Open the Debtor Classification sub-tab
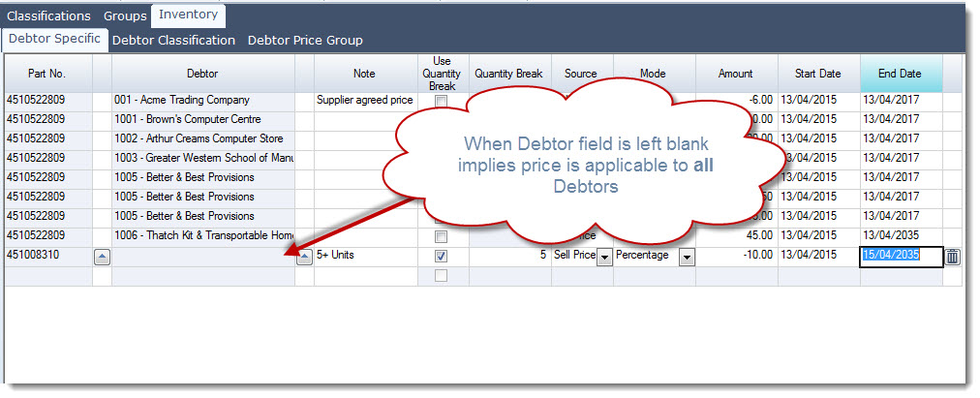Viewport: 980px width, 398px height. (x=173, y=40)
